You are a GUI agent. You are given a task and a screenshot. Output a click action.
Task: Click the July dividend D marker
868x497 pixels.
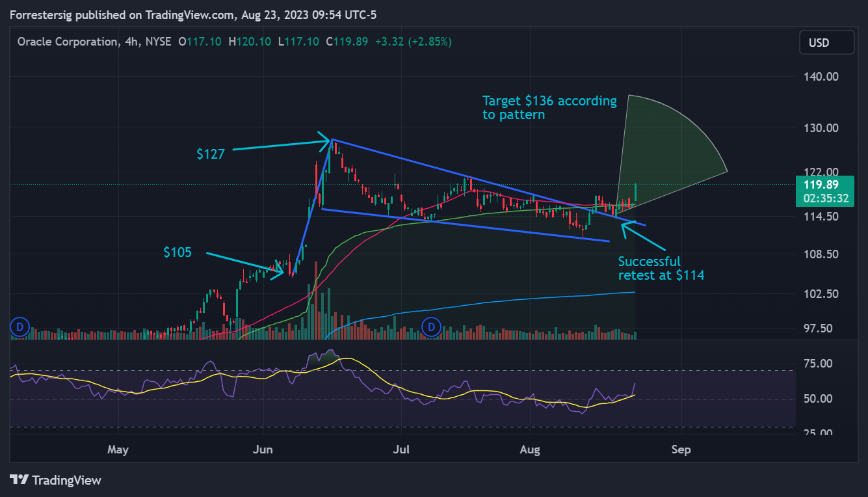click(431, 327)
